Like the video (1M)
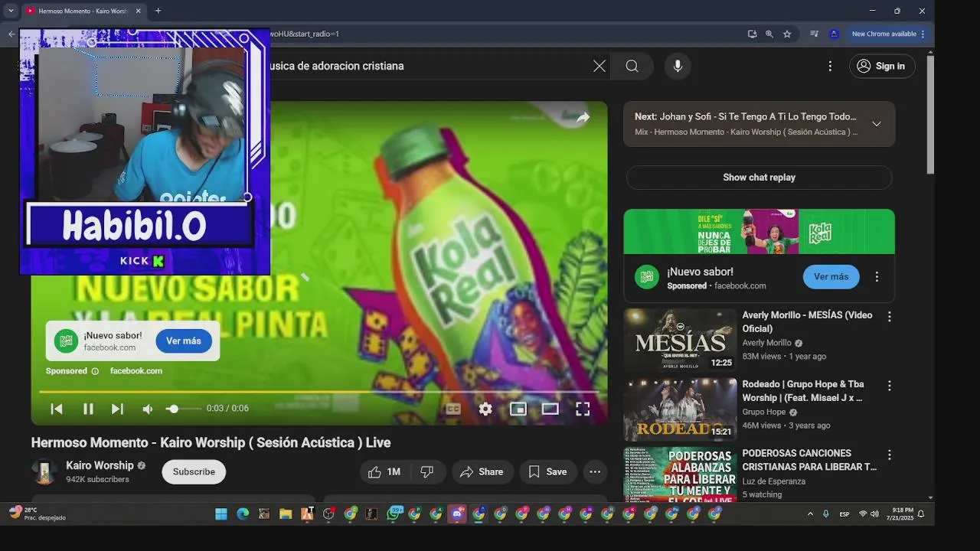 pyautogui.click(x=385, y=471)
